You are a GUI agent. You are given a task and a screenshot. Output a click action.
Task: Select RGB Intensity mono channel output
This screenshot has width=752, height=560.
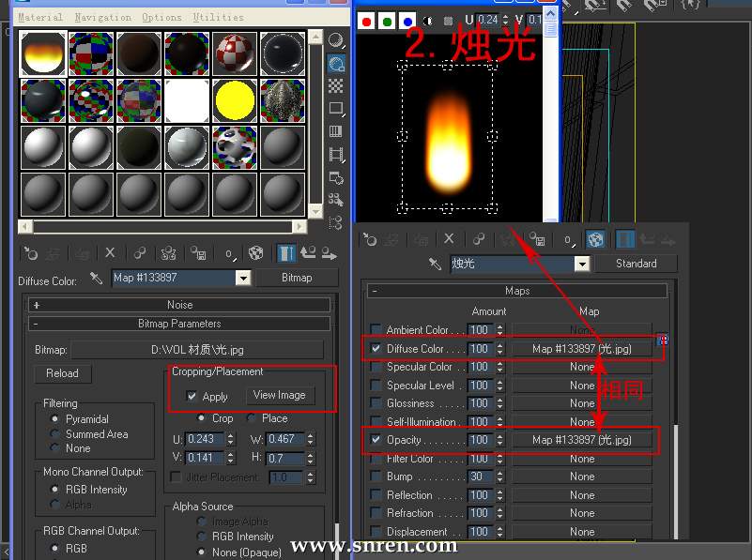point(55,489)
